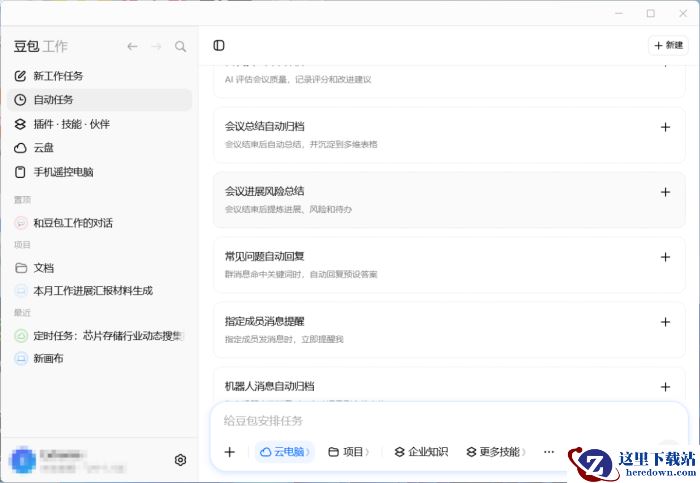Click the green icon beside 定时任务

(21, 336)
